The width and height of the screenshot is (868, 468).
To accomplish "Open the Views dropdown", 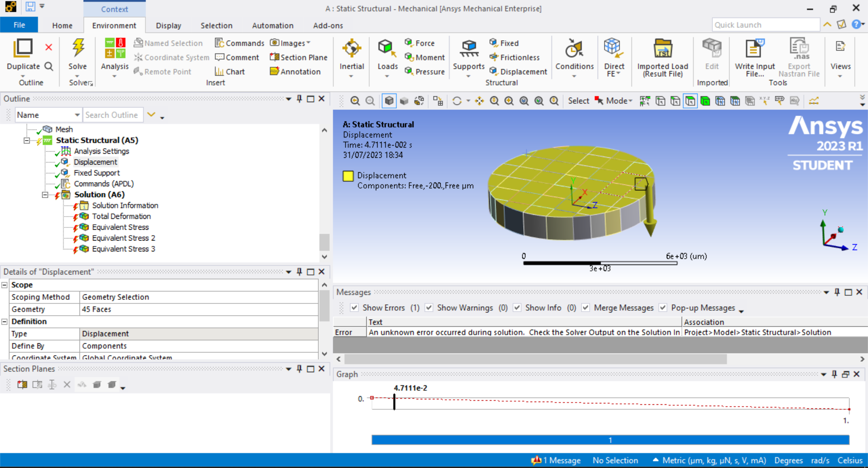I will tap(840, 76).
